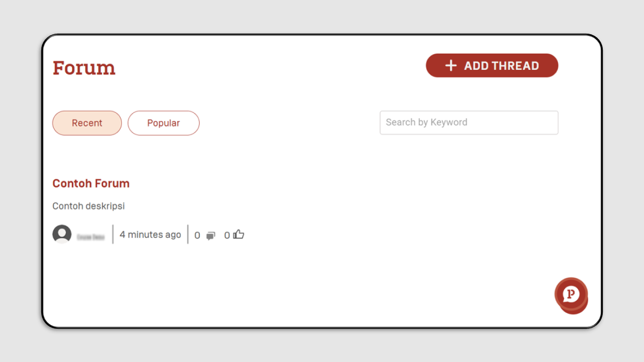
Task: Click the comment count number zero
Action: (197, 235)
